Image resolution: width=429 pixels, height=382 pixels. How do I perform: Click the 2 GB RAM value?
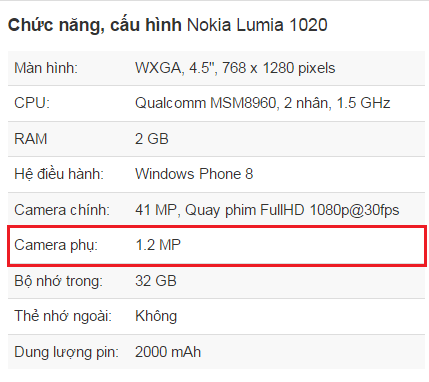[x=152, y=139]
